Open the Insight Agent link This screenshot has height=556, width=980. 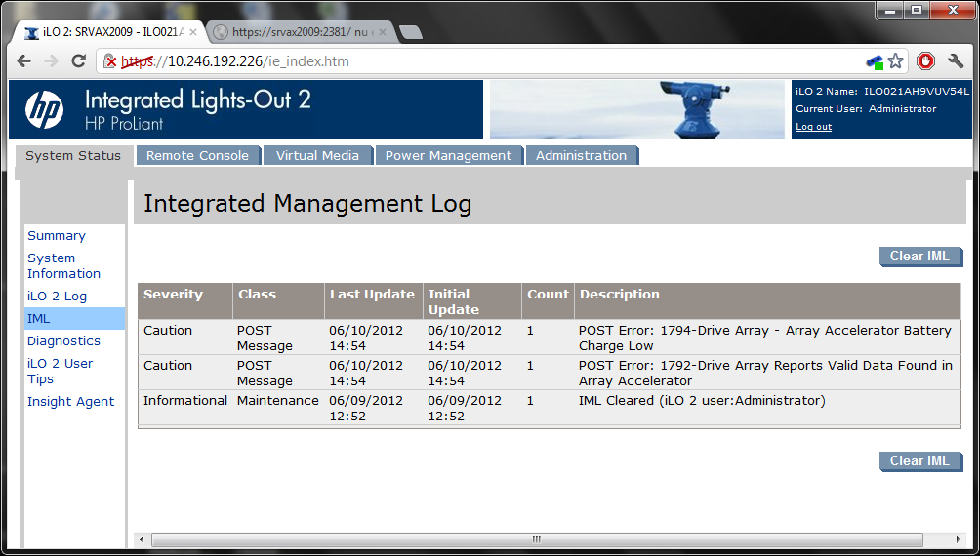coord(70,401)
